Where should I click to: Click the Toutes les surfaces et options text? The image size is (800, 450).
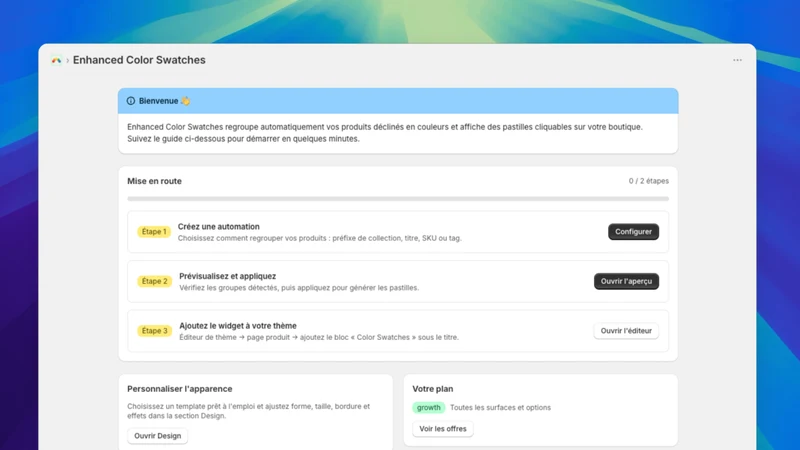500,408
